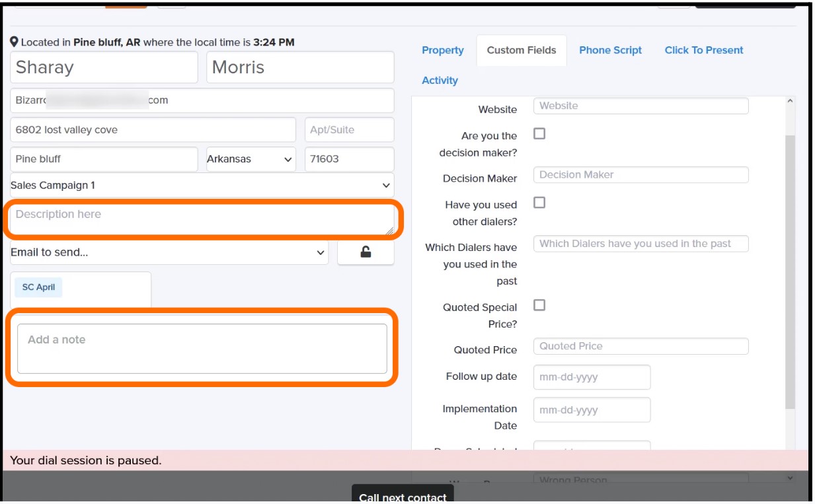The image size is (815, 504).
Task: Click the Implementation Date field
Action: pos(592,410)
